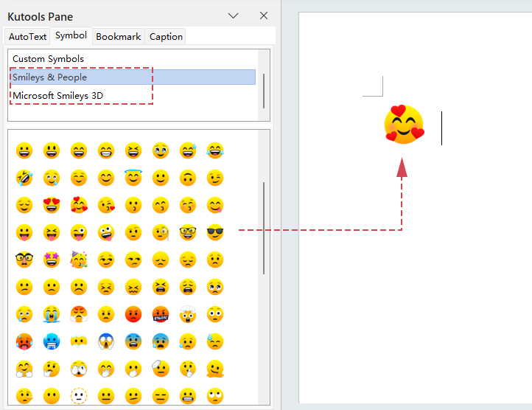The image size is (532, 410).
Task: Select the Smileys & People category
Action: pos(133,77)
